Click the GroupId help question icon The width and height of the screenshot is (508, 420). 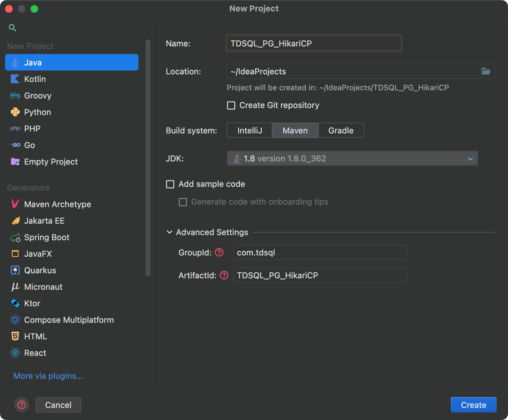pos(219,252)
